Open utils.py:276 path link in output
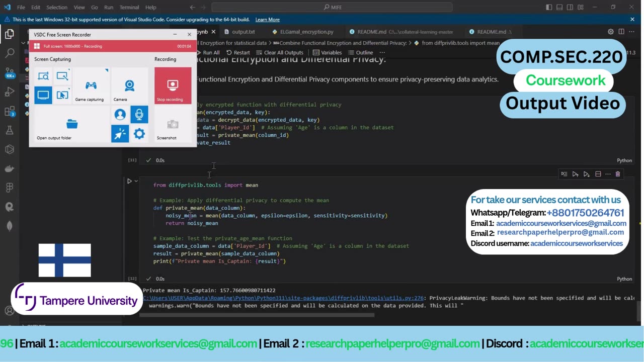 [283, 298]
